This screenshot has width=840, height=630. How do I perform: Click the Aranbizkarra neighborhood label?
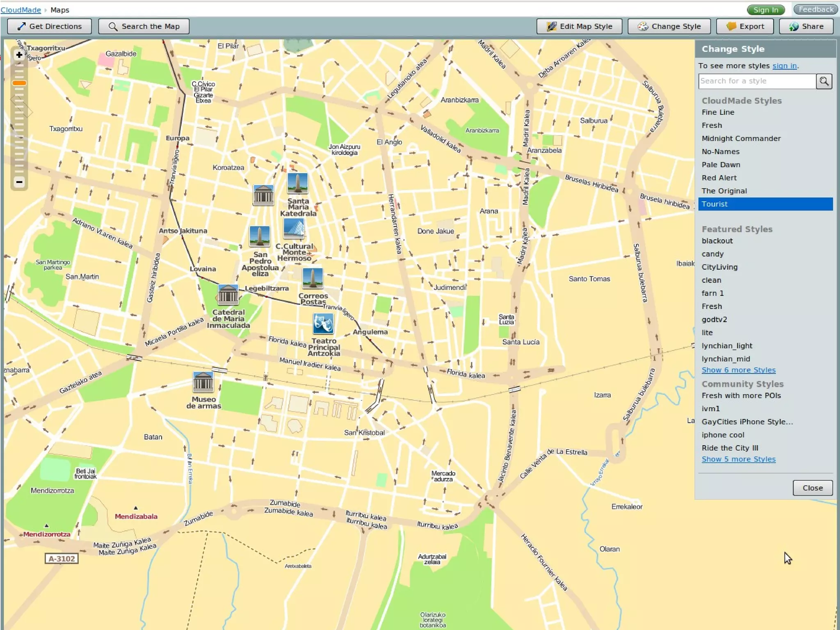(x=459, y=100)
